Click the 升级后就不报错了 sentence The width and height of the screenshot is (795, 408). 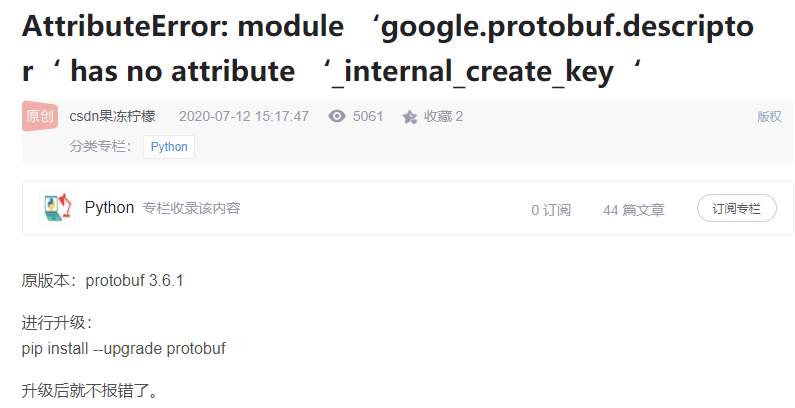click(x=89, y=389)
